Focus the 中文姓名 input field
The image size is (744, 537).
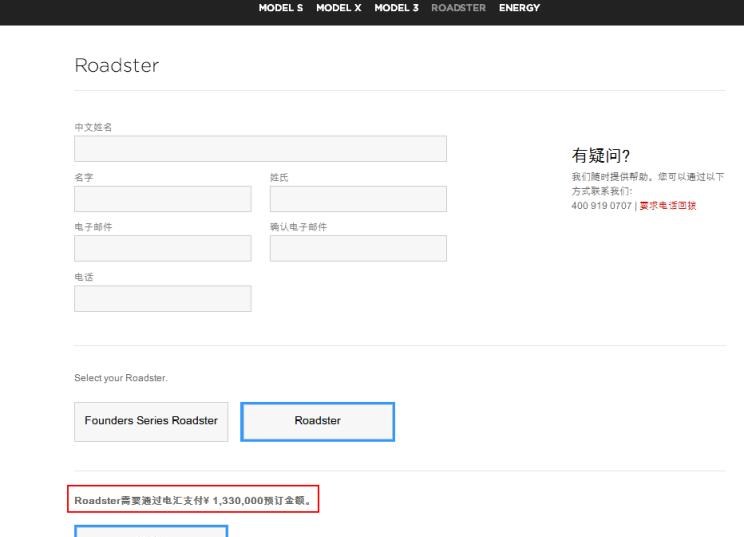coord(260,148)
